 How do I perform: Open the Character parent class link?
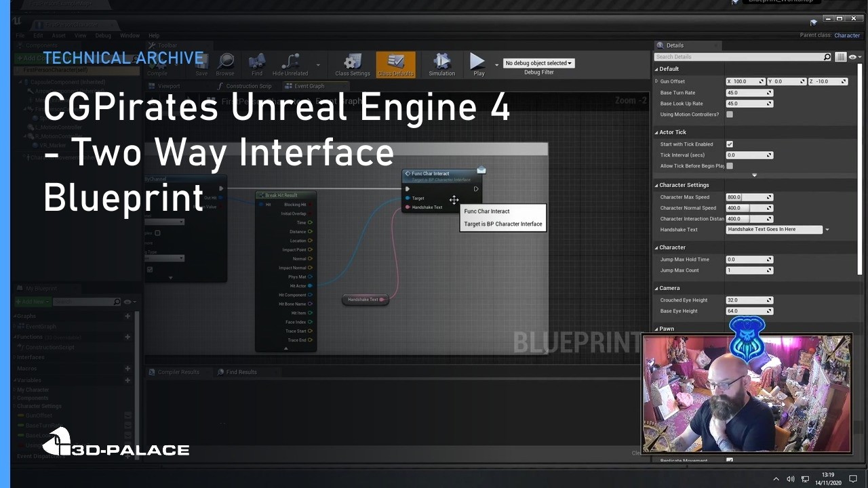(847, 35)
